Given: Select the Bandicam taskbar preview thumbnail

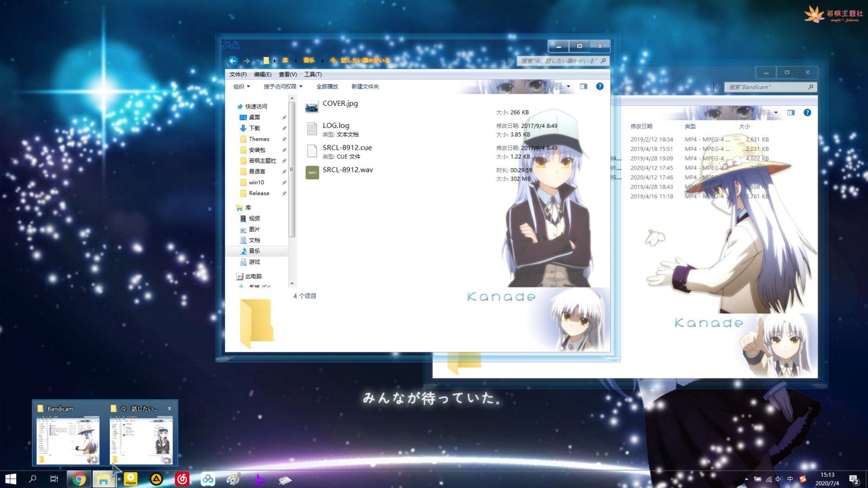Looking at the screenshot, I should pyautogui.click(x=68, y=440).
